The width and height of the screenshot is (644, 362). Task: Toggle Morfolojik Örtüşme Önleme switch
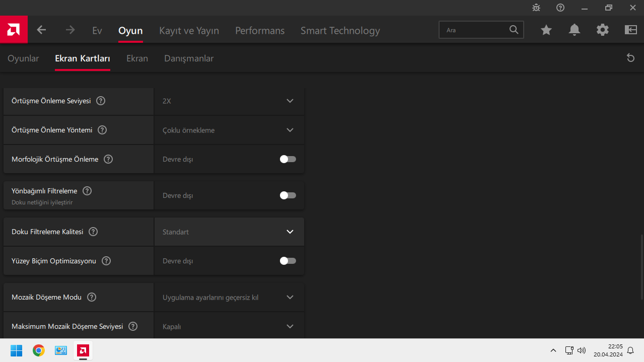pyautogui.click(x=288, y=159)
